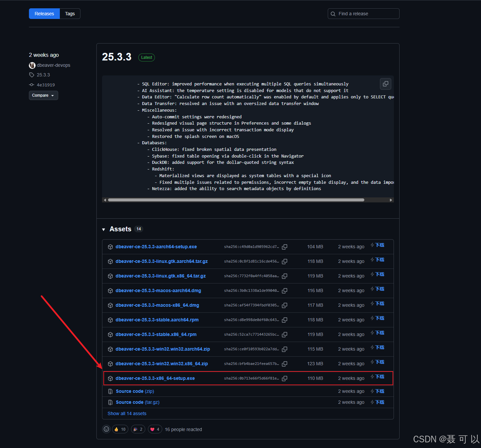The height and width of the screenshot is (448, 481).
Task: Click the 25.3.3 release title
Action: pos(117,57)
